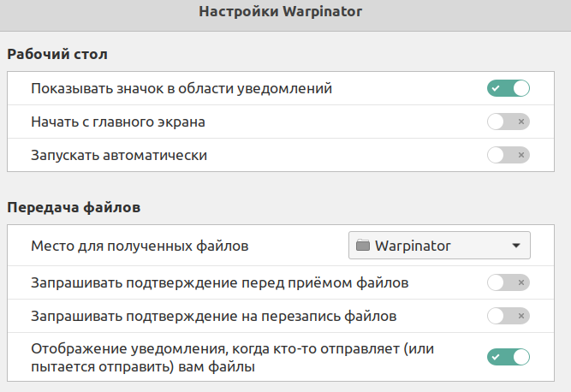Screen dimensions: 571x392
Task: Toggle confirmation for overwriting files switch
Action: pyautogui.click(x=509, y=316)
